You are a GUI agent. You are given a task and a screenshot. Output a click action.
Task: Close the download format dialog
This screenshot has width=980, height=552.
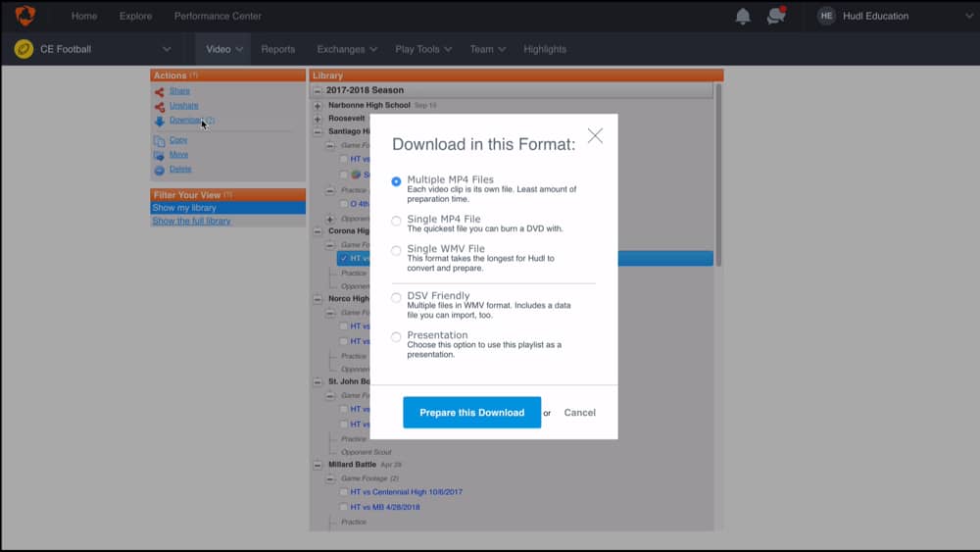tap(595, 136)
